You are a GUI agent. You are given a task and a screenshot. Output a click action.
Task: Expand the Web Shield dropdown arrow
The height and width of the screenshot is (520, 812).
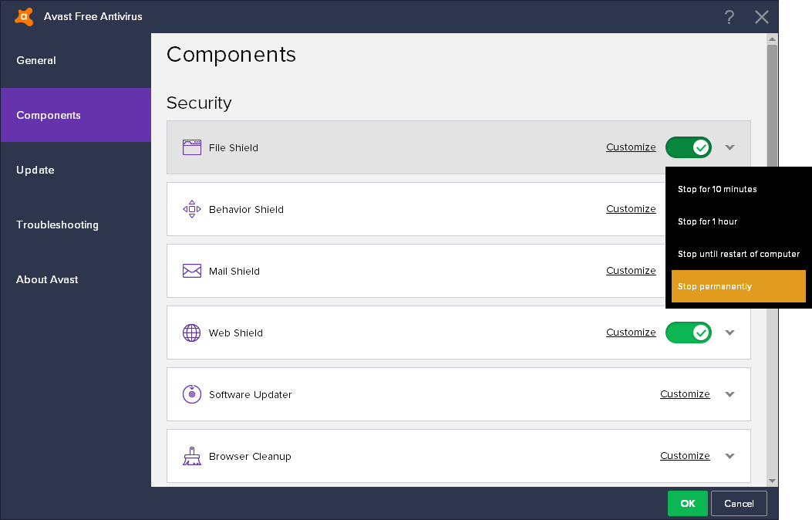[729, 333]
